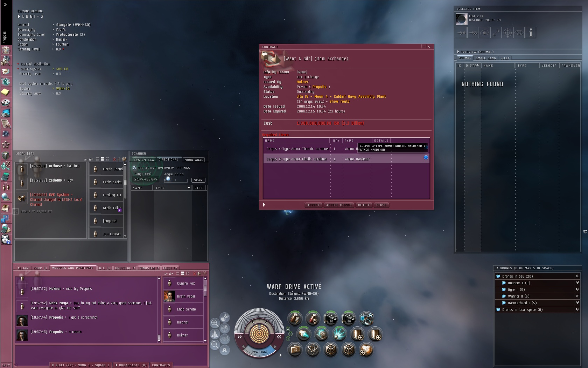Open the green Calculator icon
588x368 pixels.
coord(6,176)
